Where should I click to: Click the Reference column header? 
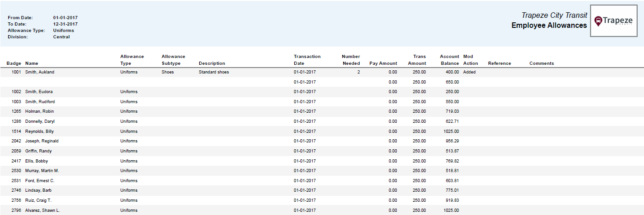click(500, 63)
